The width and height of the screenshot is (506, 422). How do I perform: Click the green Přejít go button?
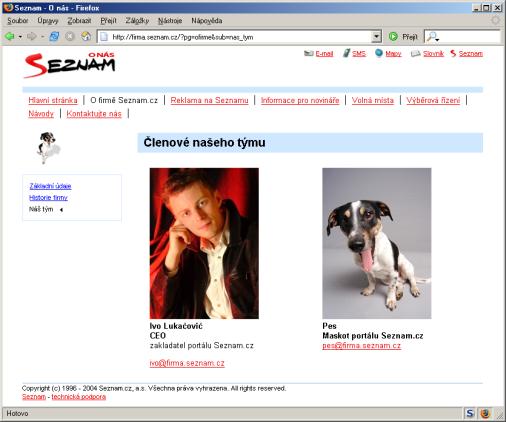click(x=403, y=36)
